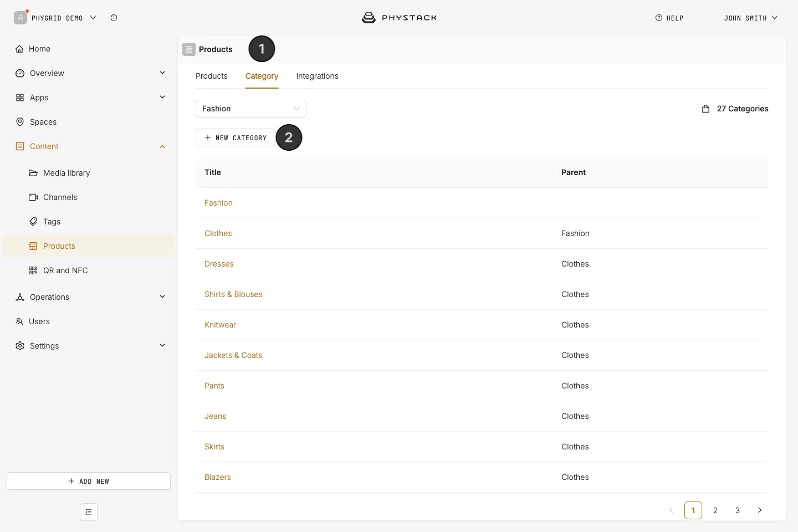The width and height of the screenshot is (798, 532).
Task: Open Tags via its tag icon
Action: (x=33, y=222)
